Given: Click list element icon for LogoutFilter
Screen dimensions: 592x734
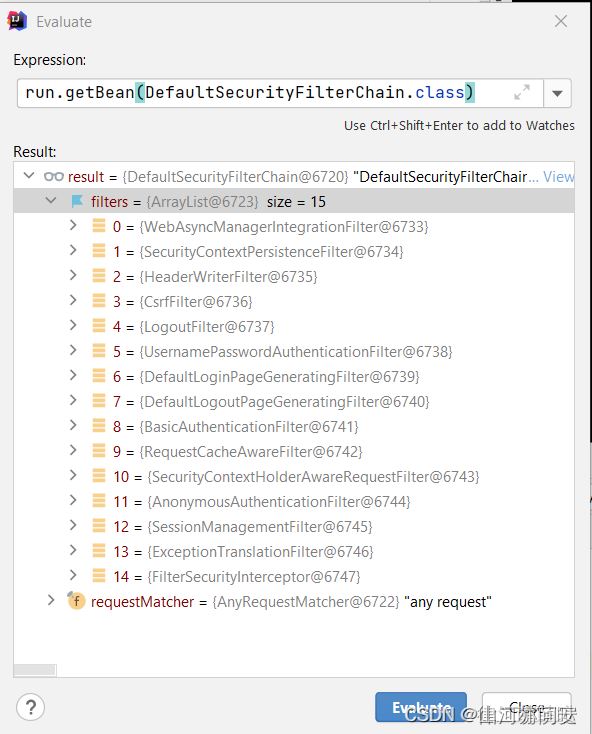Looking at the screenshot, I should click(99, 326).
